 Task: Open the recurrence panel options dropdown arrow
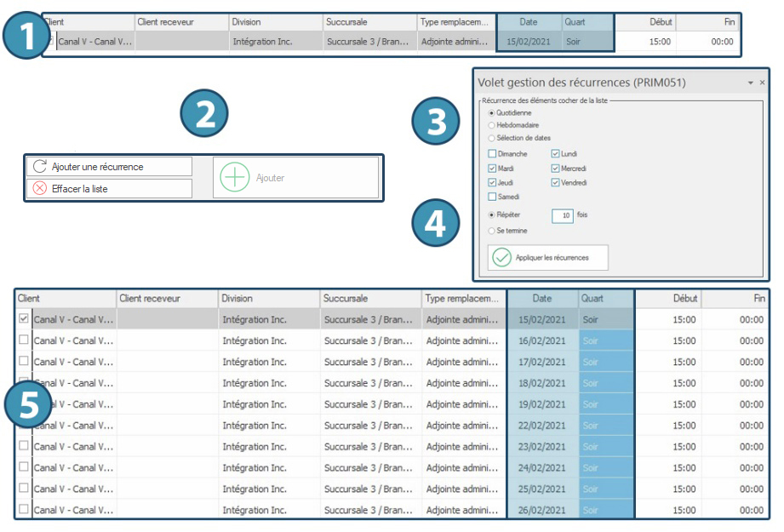coord(750,83)
